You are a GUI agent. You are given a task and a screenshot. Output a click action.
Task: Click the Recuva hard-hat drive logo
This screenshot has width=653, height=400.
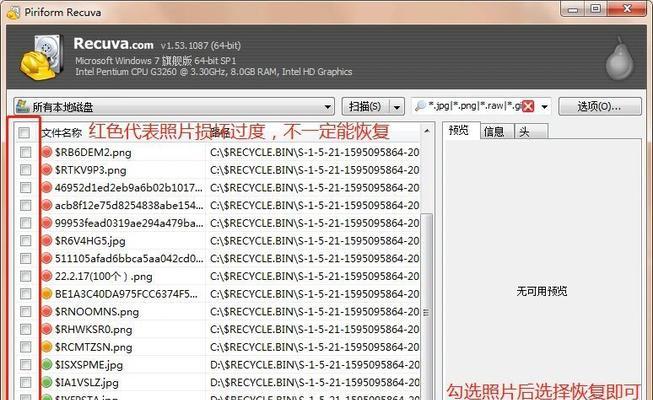click(42, 57)
